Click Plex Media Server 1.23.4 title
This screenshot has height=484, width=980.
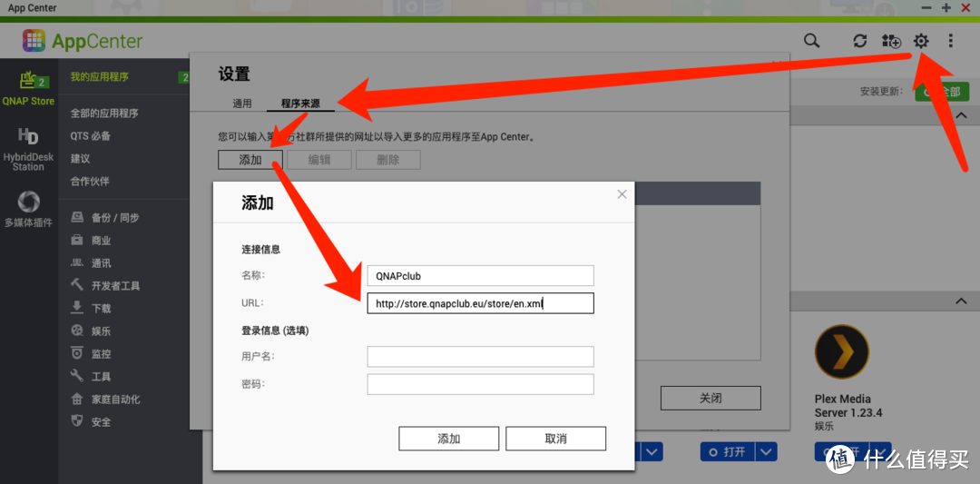[x=848, y=406]
